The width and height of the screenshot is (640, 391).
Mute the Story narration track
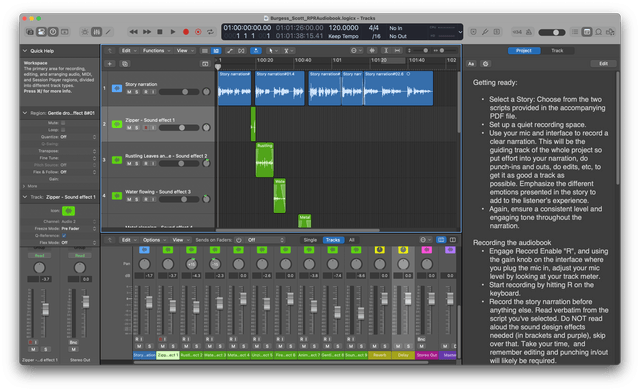coord(129,92)
